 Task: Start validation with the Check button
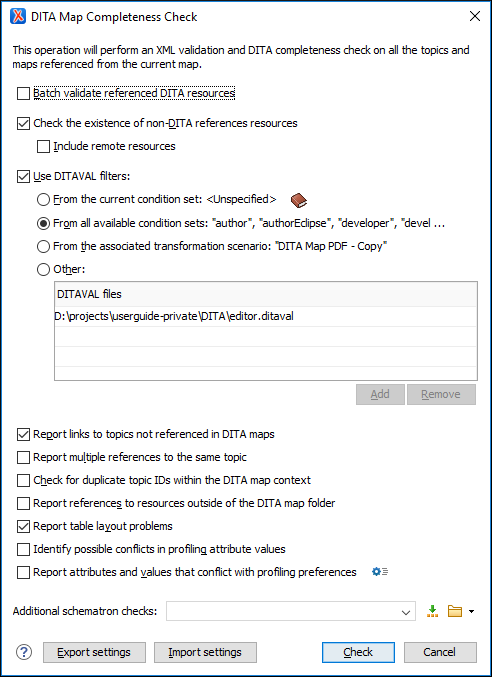[x=358, y=652]
